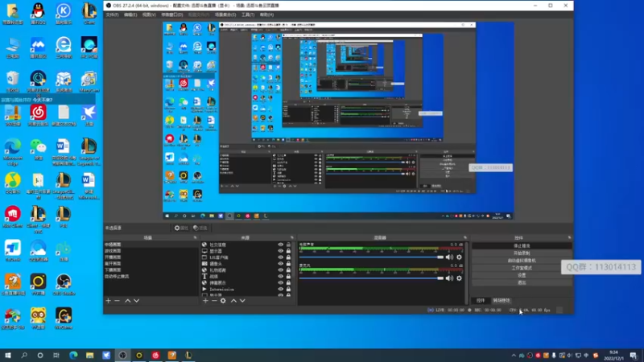
Task: Switch to the Controls (控件) tab
Action: point(481,300)
